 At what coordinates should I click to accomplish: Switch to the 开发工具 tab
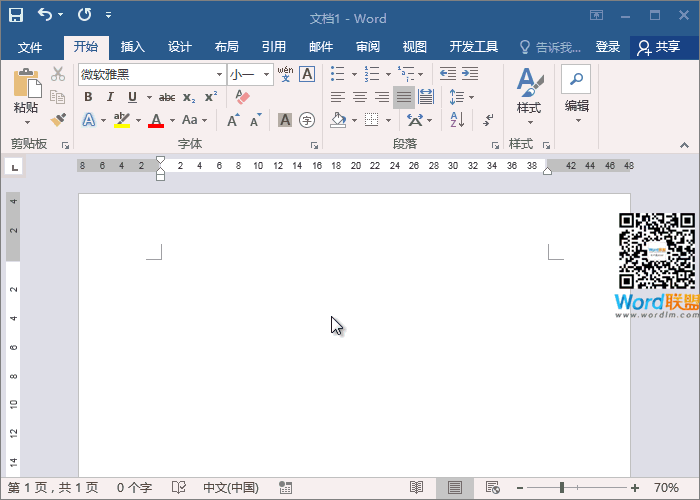pos(473,46)
